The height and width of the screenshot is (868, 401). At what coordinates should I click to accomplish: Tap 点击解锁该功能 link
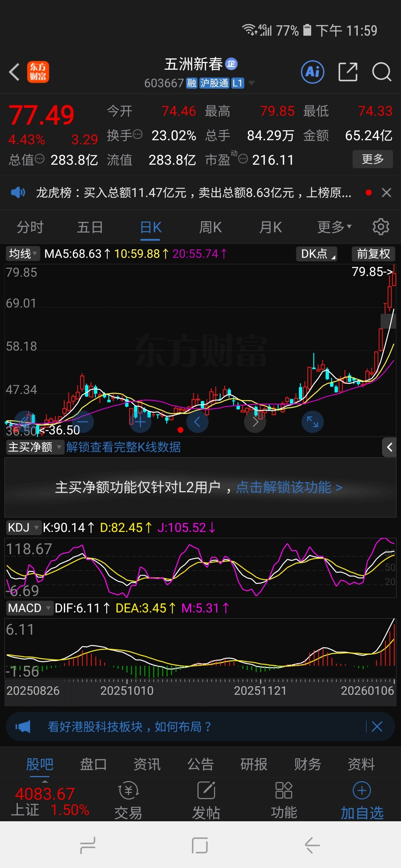click(289, 487)
